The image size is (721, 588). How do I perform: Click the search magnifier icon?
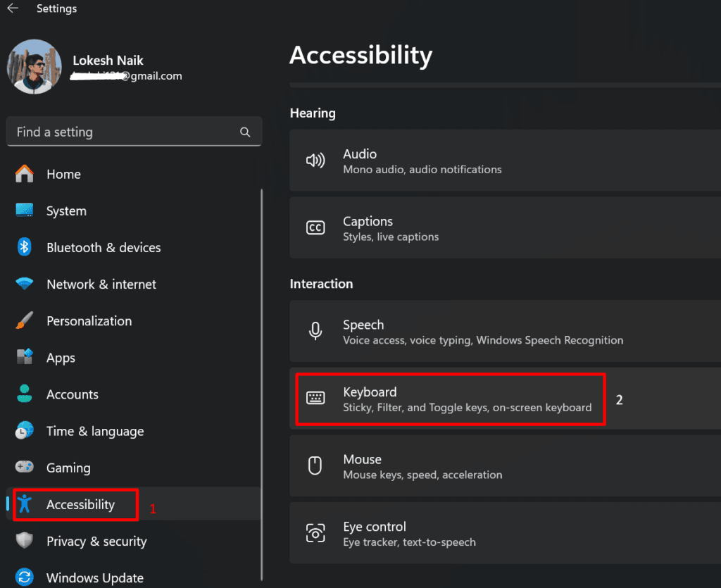[245, 132]
